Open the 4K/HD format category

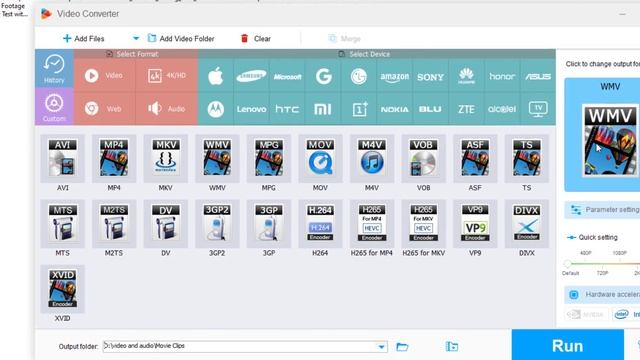click(x=167, y=76)
